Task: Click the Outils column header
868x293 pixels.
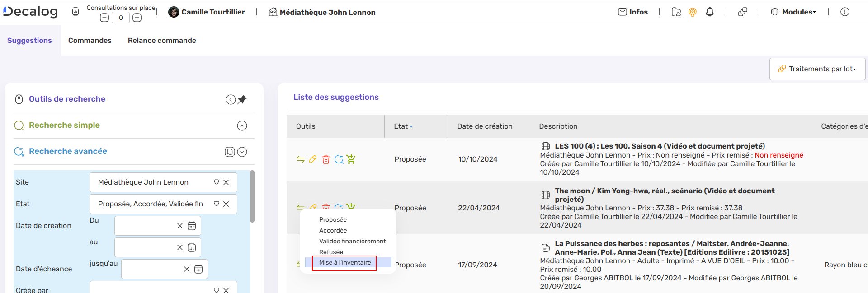Action: point(306,126)
